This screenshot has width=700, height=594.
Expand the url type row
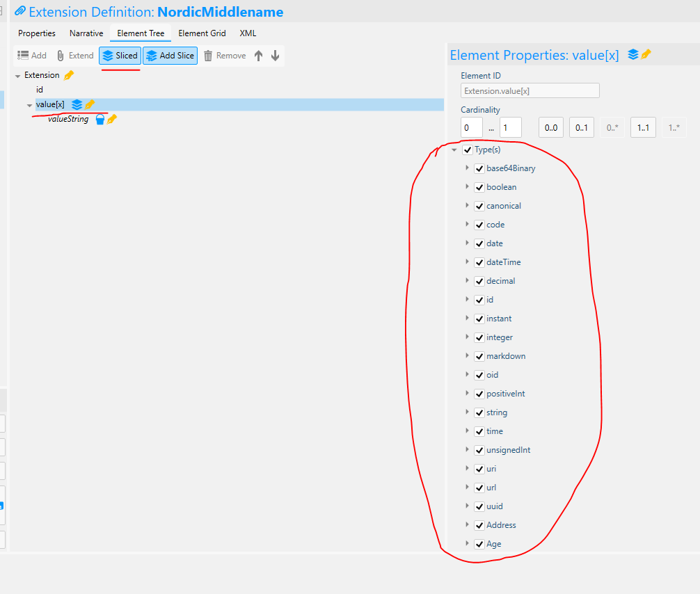point(467,487)
